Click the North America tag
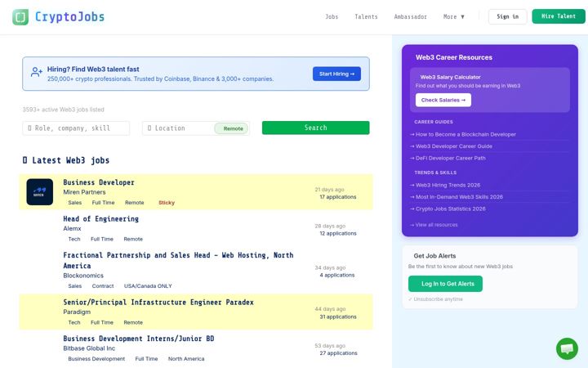Viewport: 588px width, 368px height. point(186,359)
